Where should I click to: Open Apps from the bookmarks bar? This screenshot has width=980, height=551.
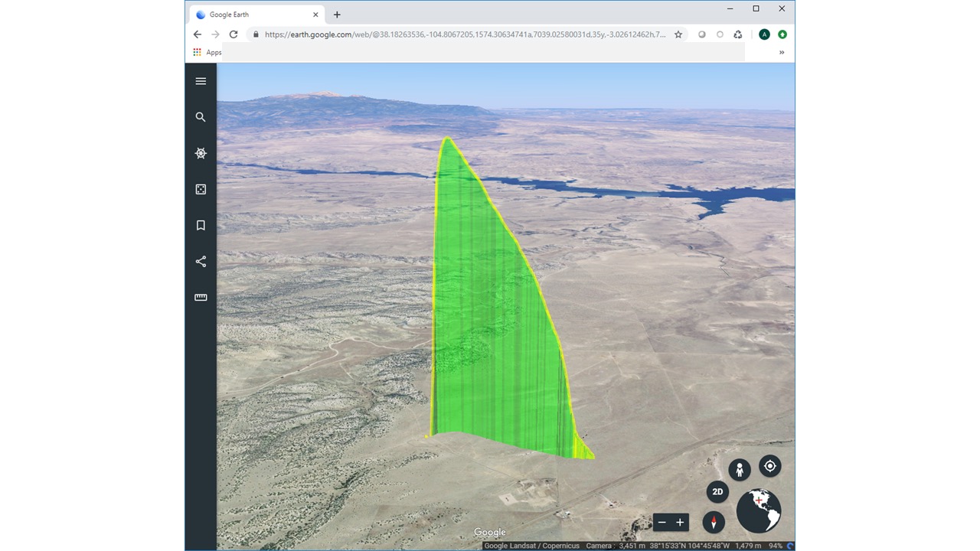[207, 52]
